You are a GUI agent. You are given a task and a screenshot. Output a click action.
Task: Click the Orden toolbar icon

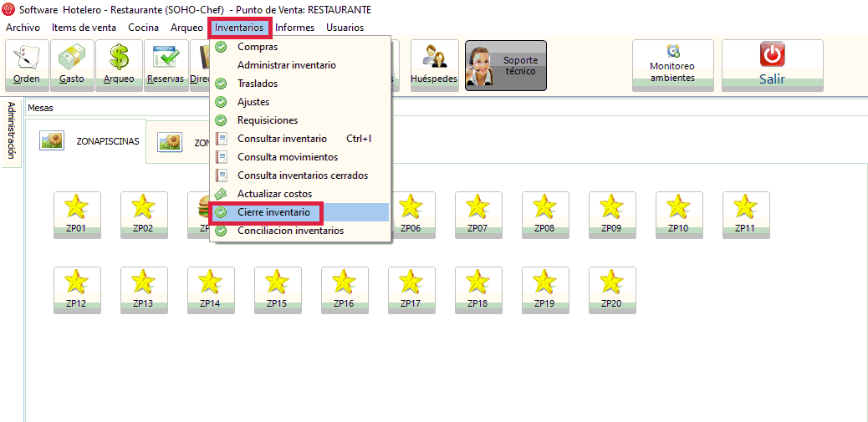click(x=27, y=65)
